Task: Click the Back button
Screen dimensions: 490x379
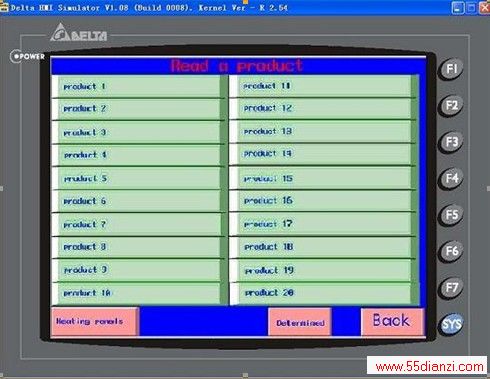Action: click(392, 321)
